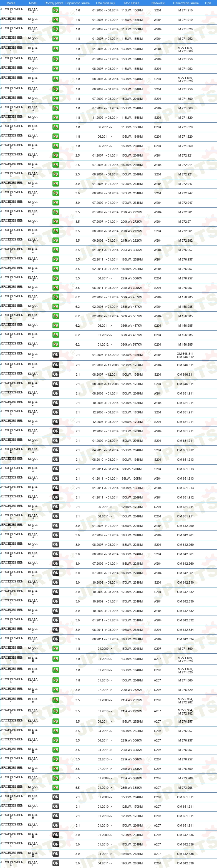Click the PB icon in the M 271.950 S204 row
This screenshot has width=217, height=868.
(55, 89)
